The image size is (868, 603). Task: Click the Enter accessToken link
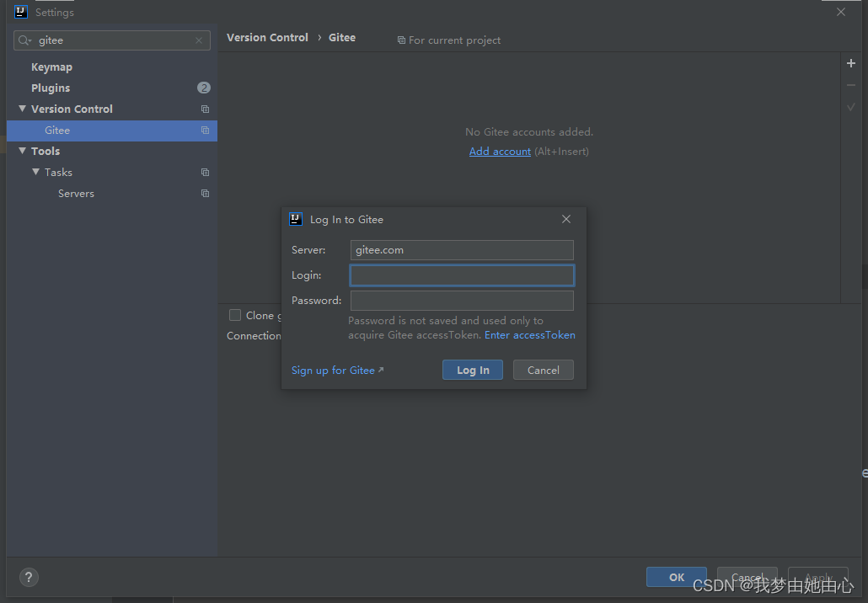[530, 335]
